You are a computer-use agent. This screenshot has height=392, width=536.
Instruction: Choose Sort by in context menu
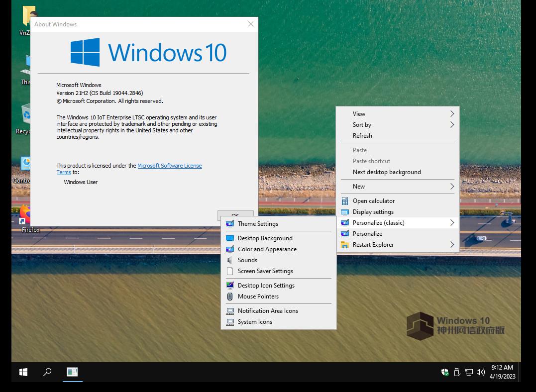click(398, 125)
